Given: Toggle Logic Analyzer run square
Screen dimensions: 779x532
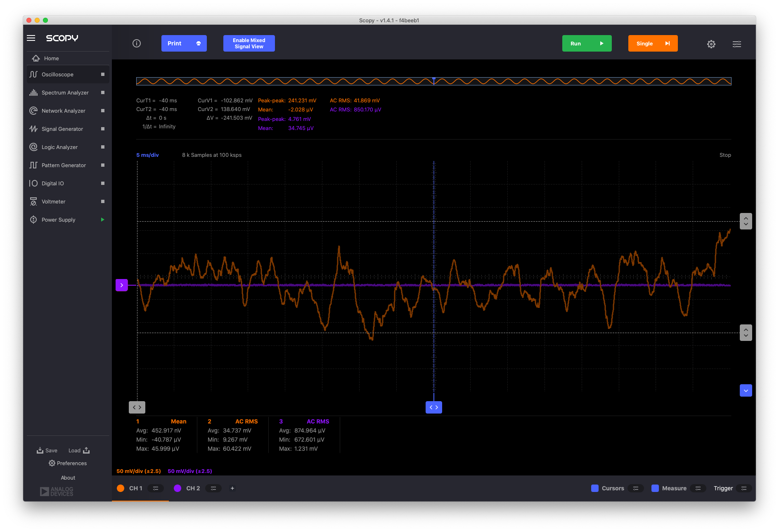Looking at the screenshot, I should pyautogui.click(x=103, y=147).
